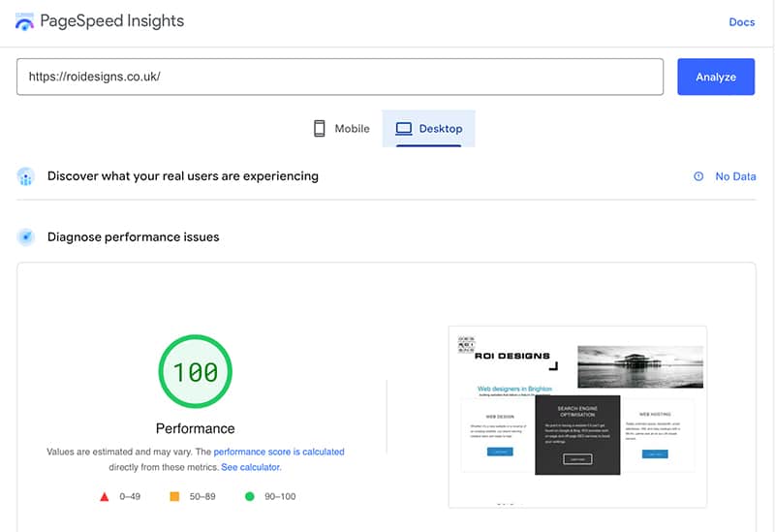775x532 pixels.
Task: Click the PageSpeed Insights logo icon
Action: coord(25,21)
